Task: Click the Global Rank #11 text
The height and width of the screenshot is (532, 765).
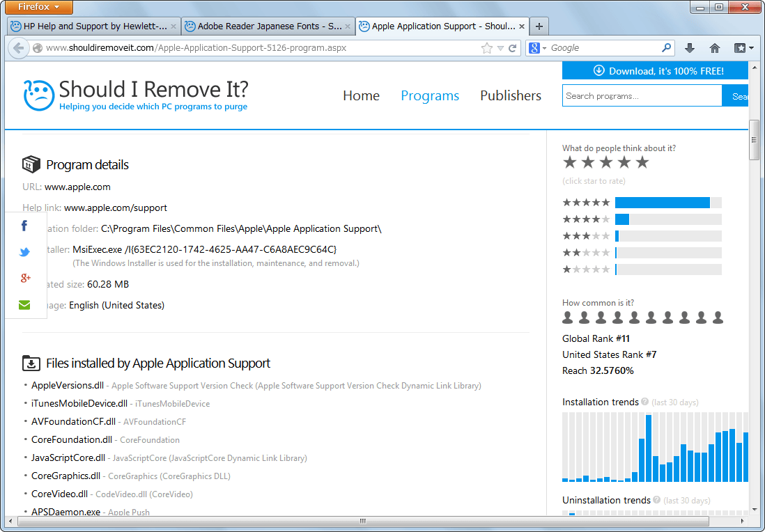Action: 596,338
